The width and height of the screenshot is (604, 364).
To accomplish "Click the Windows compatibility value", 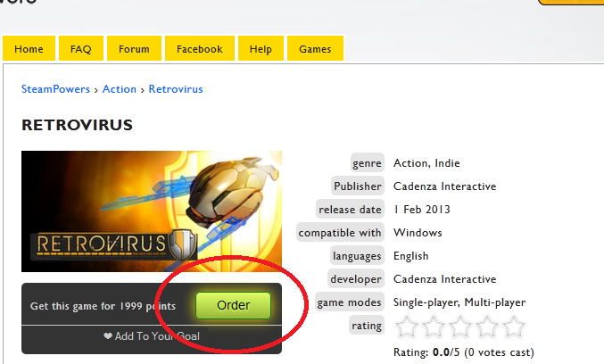I will tap(418, 233).
